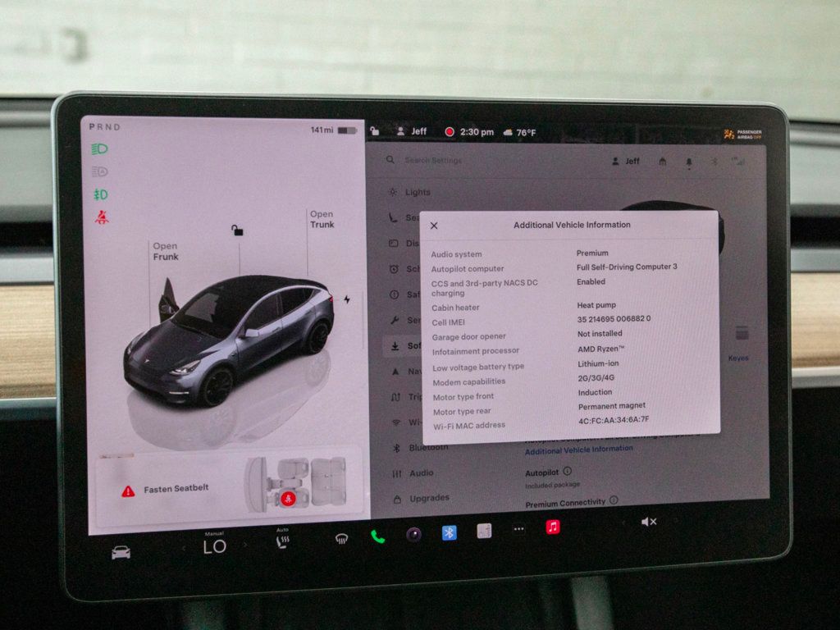This screenshot has height=630, width=840.
Task: Tap the Search Settings field
Action: (433, 160)
